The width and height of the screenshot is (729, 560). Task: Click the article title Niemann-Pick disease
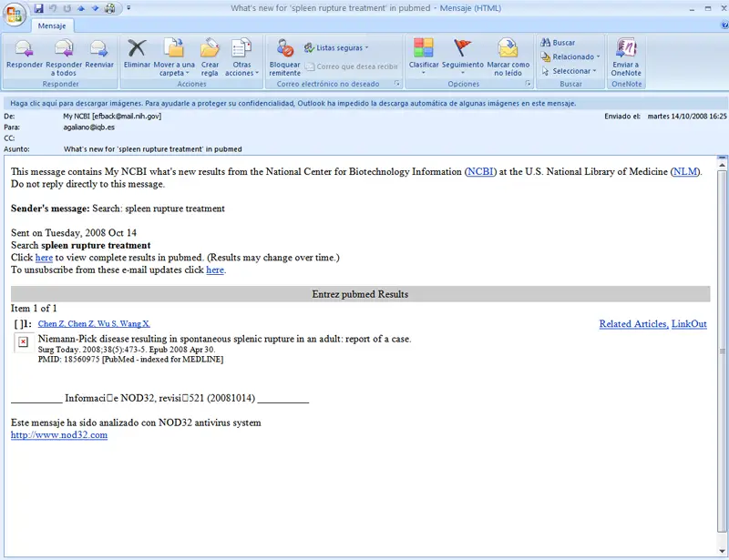pyautogui.click(x=224, y=339)
